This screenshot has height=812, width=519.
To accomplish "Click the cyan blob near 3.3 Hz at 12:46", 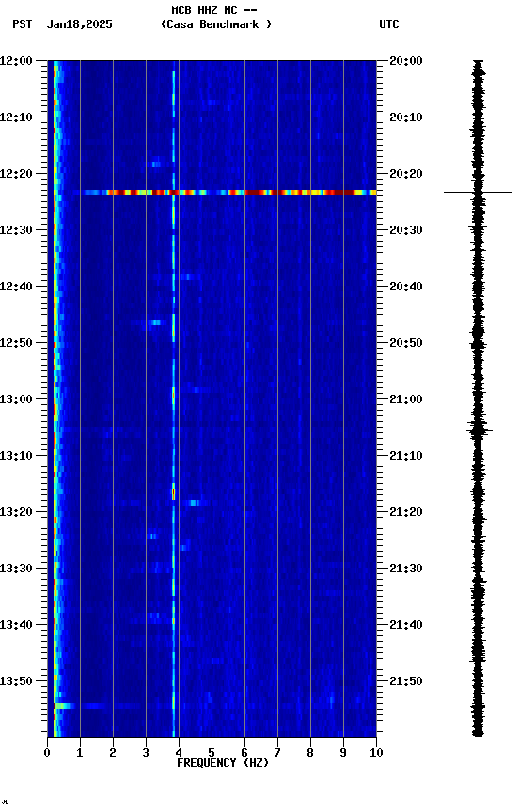I will (x=155, y=322).
